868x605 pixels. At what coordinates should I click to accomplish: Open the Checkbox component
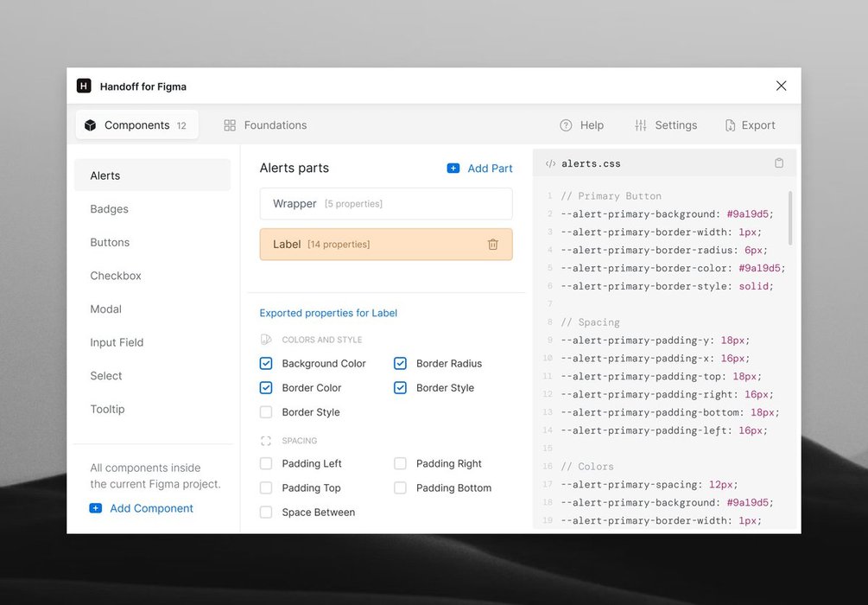coord(116,276)
